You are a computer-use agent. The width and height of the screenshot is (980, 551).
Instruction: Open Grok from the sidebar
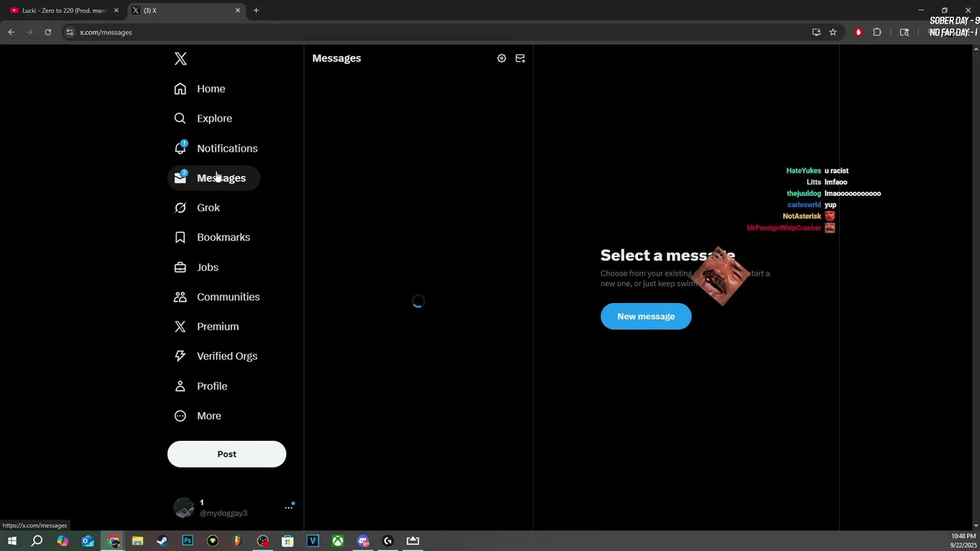tap(197, 207)
